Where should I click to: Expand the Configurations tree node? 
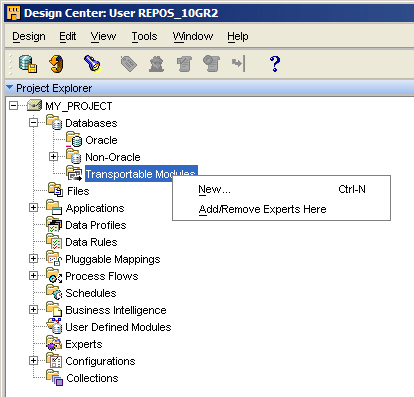pyautogui.click(x=33, y=361)
